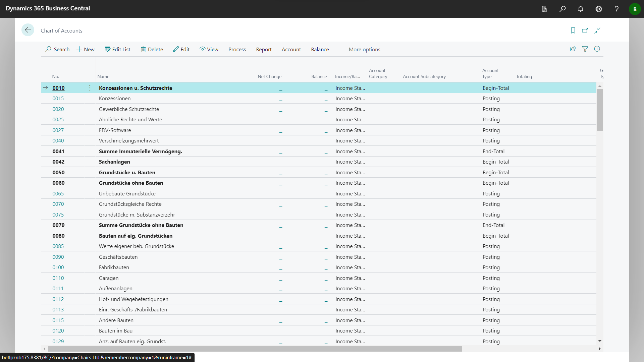
Task: View the selected account card
Action: [209, 49]
